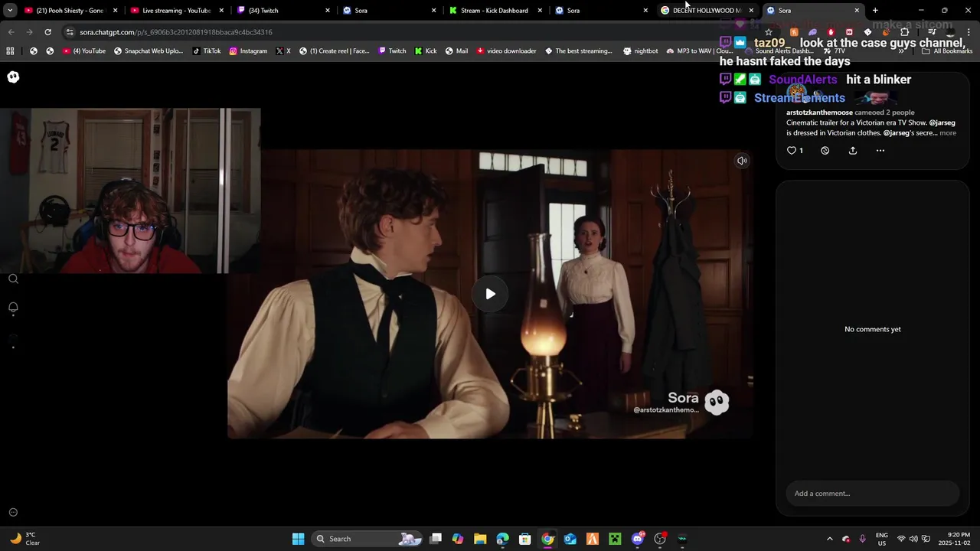
Task: Play the Sora video
Action: [x=490, y=294]
